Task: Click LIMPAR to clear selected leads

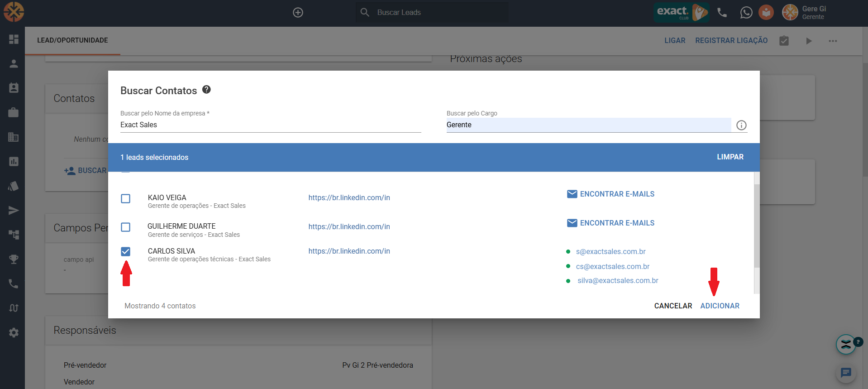Action: (x=730, y=157)
